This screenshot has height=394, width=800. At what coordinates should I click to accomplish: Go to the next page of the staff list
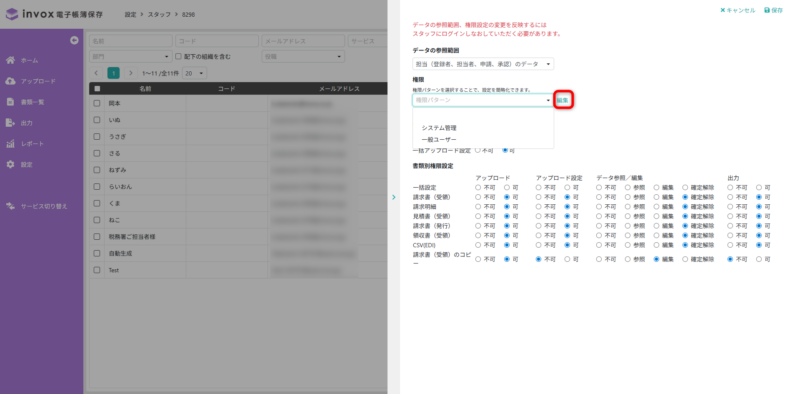(x=131, y=73)
